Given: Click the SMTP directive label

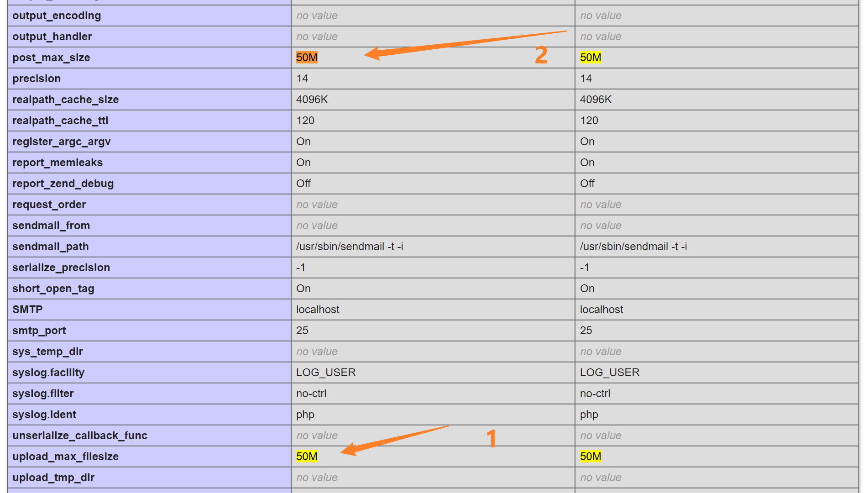Looking at the screenshot, I should point(27,309).
